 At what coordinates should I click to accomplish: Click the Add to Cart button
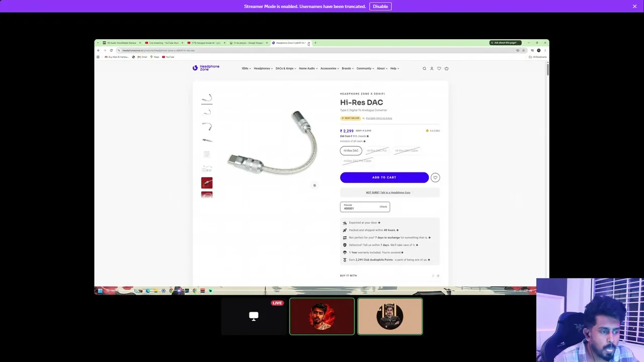coord(384,177)
